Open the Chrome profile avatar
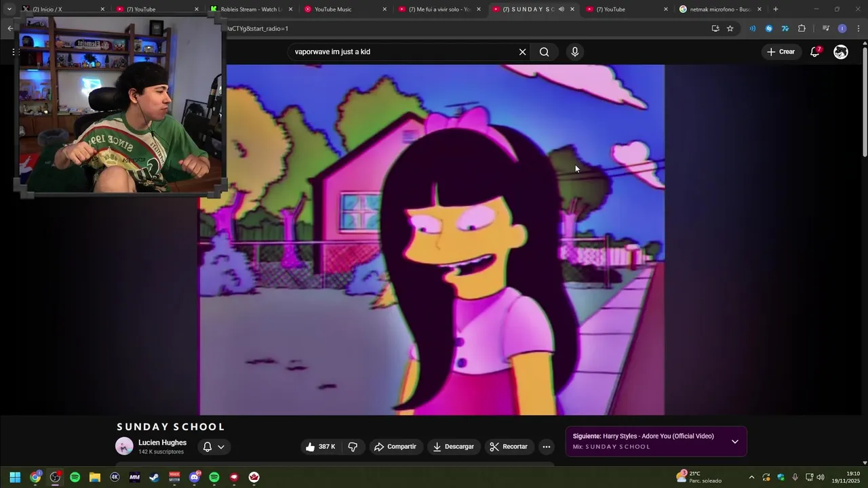 click(x=842, y=28)
